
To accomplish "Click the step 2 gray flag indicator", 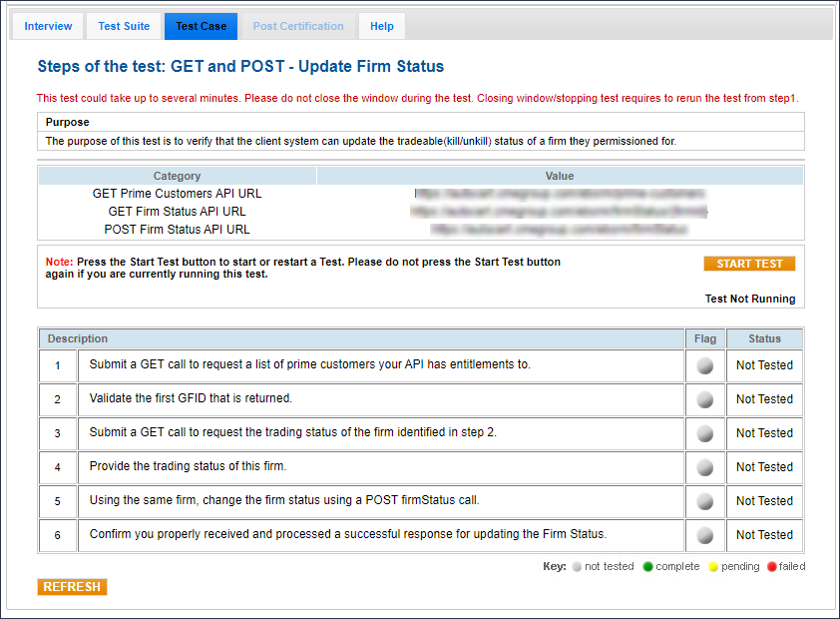I will pos(705,400).
